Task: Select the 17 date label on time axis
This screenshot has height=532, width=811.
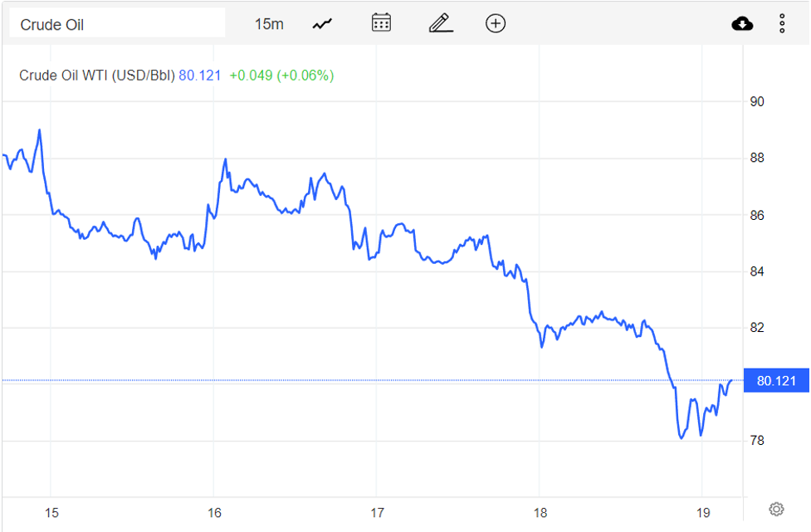Action: [377, 512]
